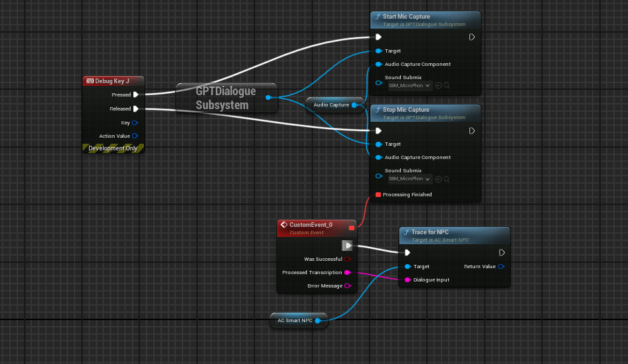Click the Debug Key J Pressed execution pin

tap(135, 94)
